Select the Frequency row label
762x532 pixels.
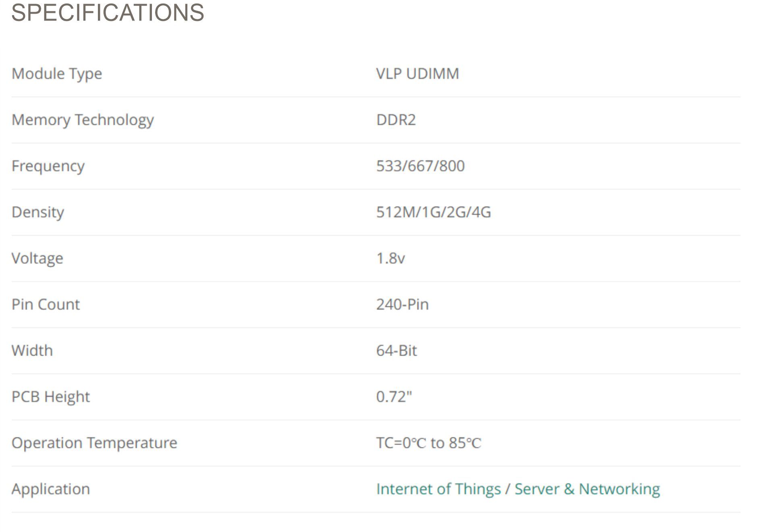(48, 166)
